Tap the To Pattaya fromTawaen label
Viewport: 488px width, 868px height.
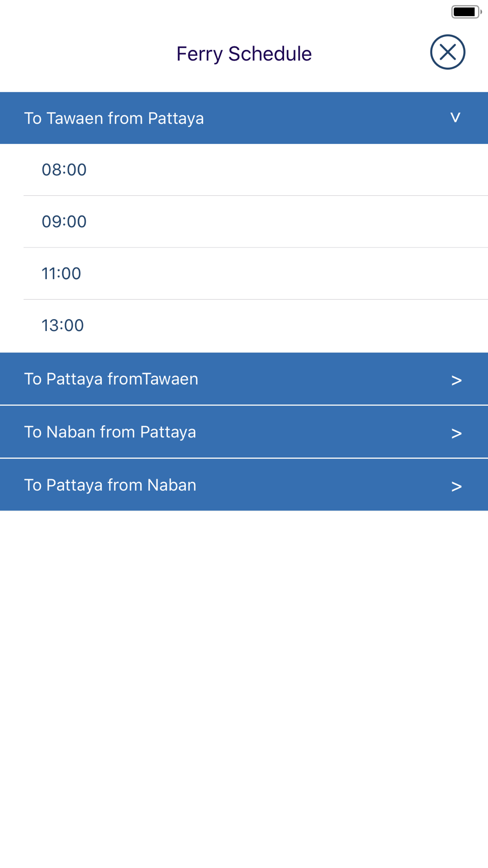[x=111, y=379]
